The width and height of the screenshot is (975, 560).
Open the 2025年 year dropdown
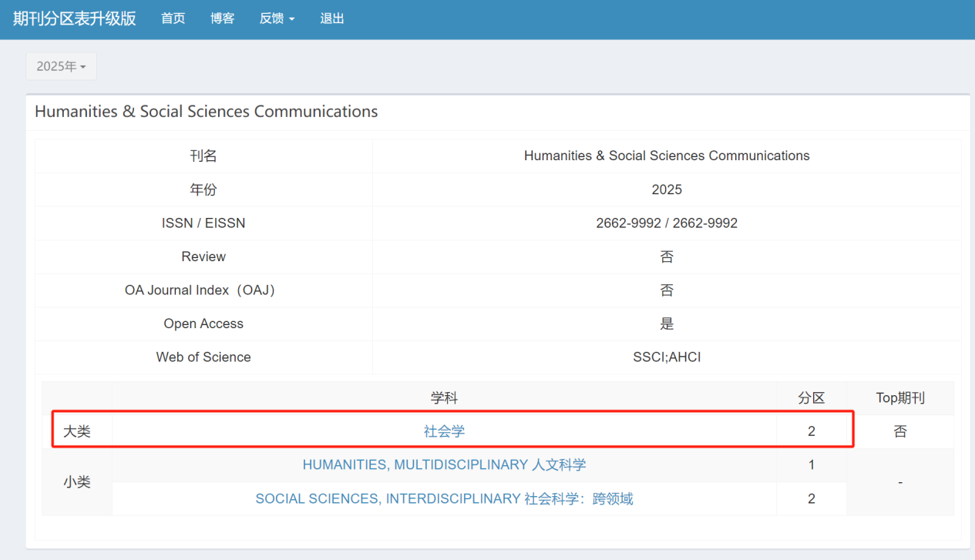61,66
